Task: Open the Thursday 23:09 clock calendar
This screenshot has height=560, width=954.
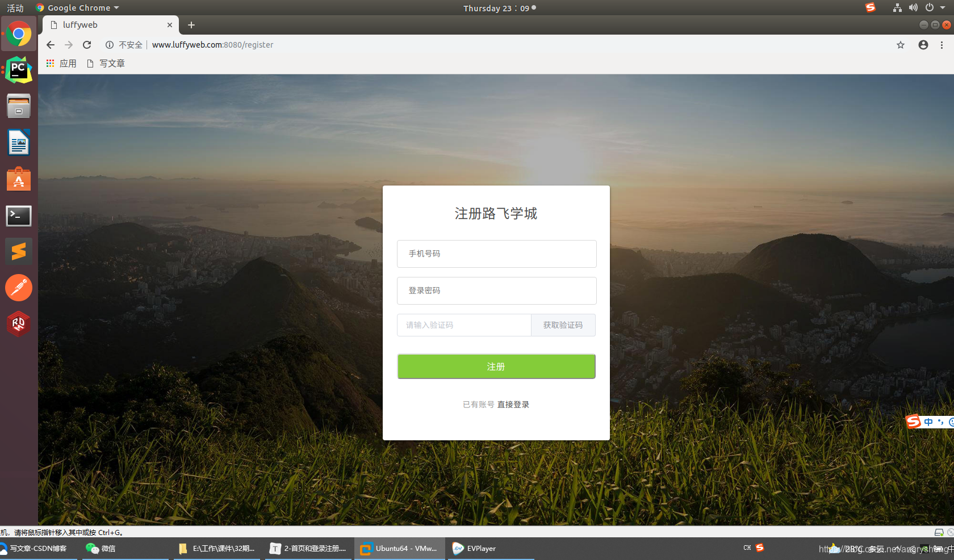Action: [x=499, y=8]
